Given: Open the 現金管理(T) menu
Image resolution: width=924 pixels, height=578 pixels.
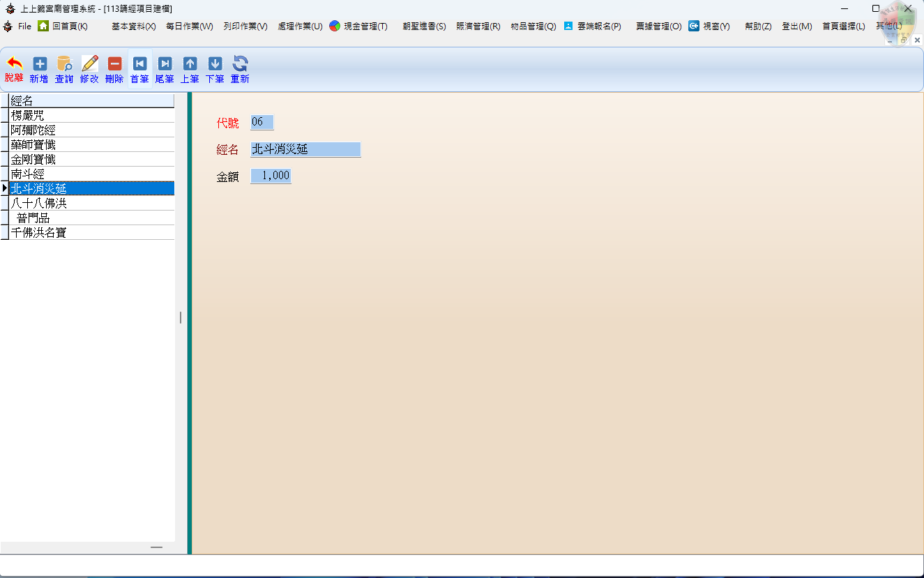Looking at the screenshot, I should tap(358, 26).
